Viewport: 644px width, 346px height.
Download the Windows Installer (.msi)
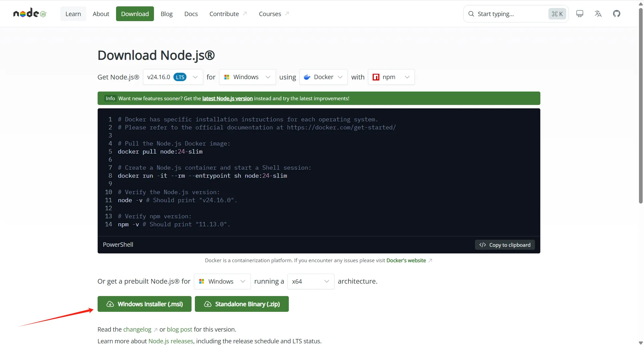tap(145, 304)
